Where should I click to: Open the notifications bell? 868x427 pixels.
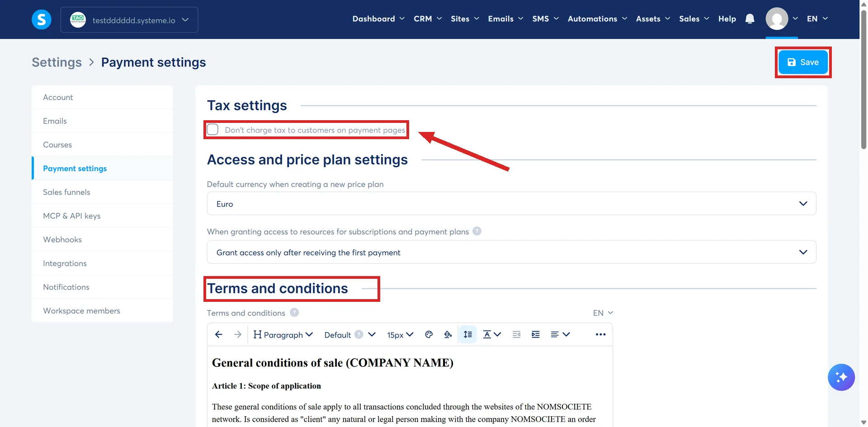coord(750,19)
